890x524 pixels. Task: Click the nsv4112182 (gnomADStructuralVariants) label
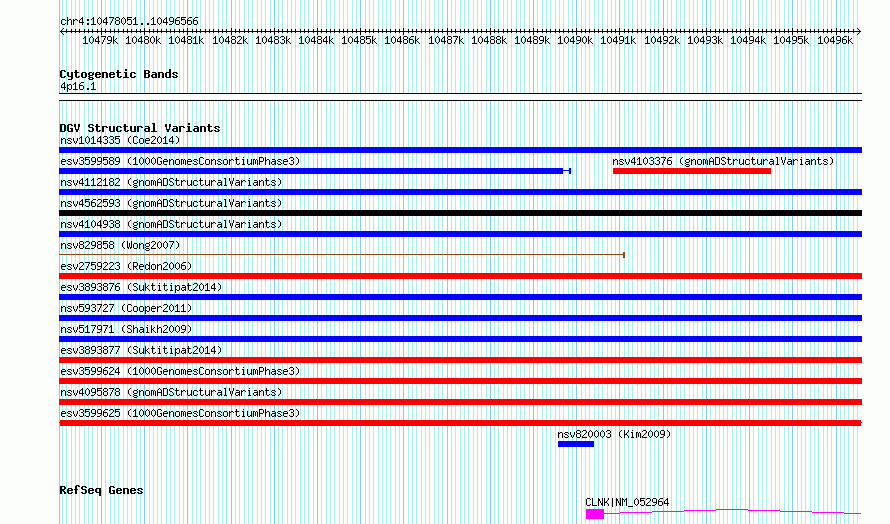pos(171,182)
